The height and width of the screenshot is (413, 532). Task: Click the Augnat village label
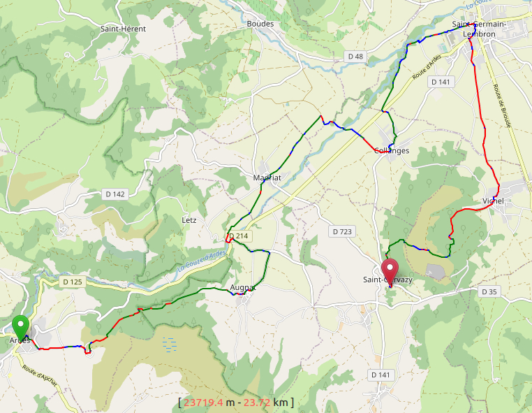coord(242,288)
